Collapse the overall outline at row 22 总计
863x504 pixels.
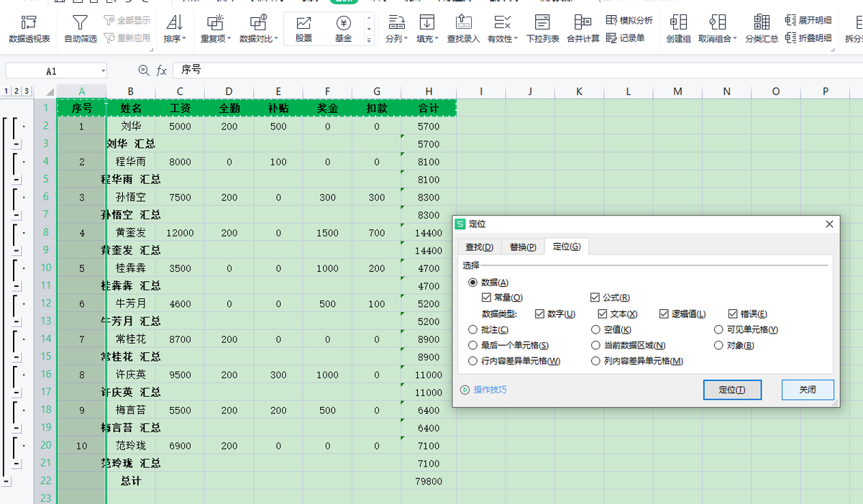(6, 480)
